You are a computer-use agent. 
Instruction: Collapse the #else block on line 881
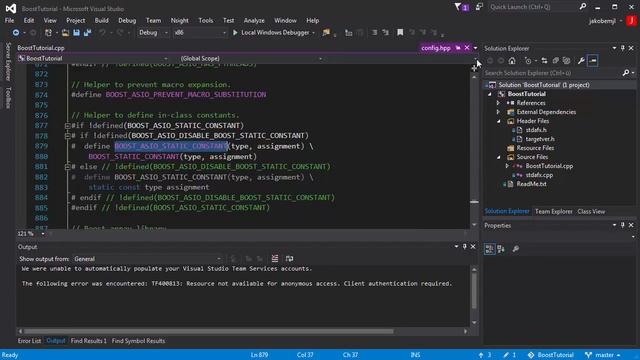point(67,167)
